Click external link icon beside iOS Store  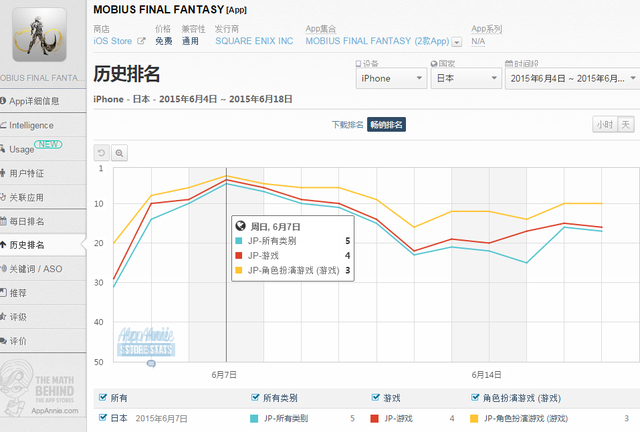coord(141,41)
